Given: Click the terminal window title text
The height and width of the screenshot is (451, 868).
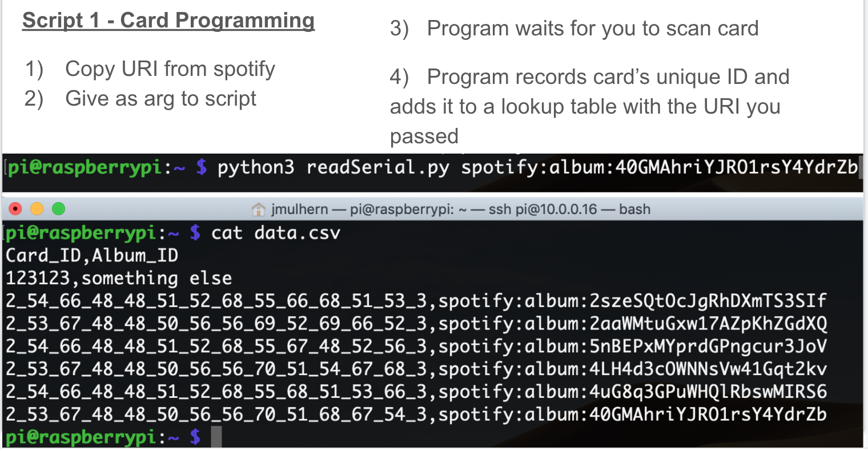Looking at the screenshot, I should [461, 210].
